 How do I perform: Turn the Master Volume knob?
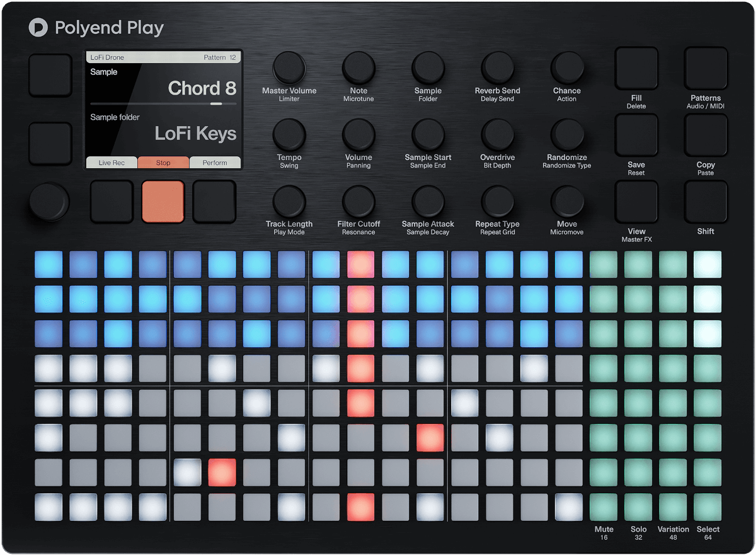tap(289, 68)
